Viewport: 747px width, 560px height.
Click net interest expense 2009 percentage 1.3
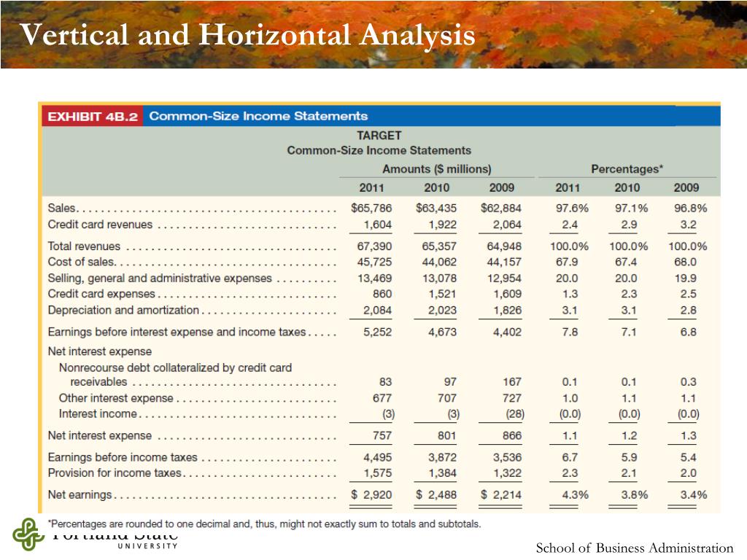click(x=689, y=436)
